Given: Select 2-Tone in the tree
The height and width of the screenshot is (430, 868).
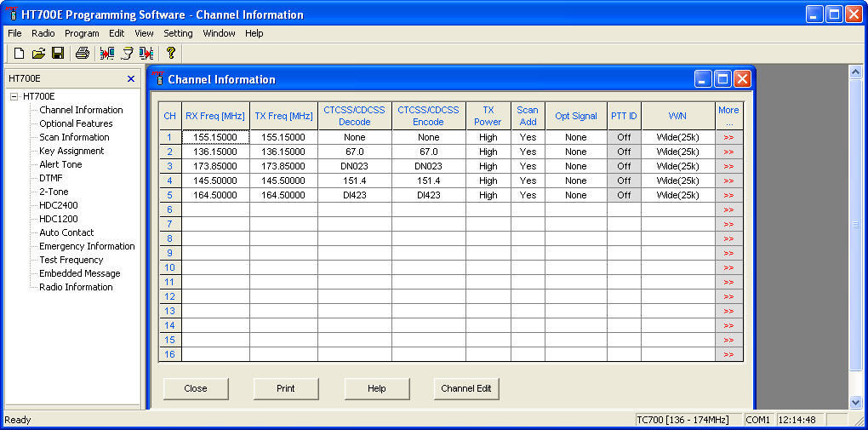Looking at the screenshot, I should click(x=54, y=192).
